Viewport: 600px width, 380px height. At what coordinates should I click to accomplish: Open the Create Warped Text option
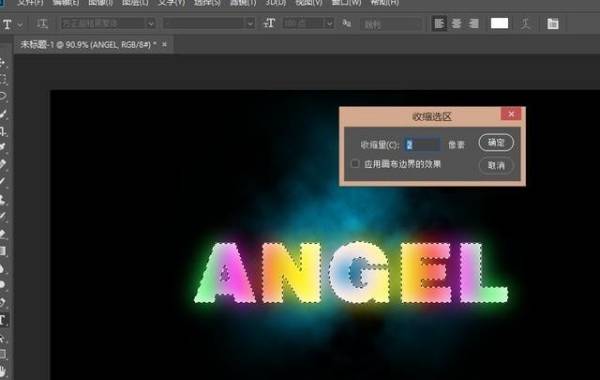(526, 24)
